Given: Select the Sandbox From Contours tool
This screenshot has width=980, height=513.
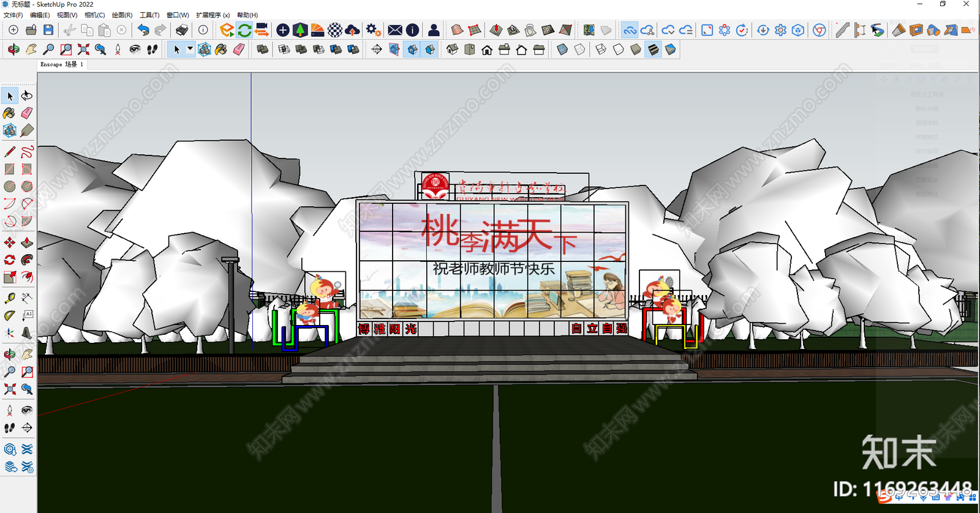Looking at the screenshot, I should [x=457, y=30].
